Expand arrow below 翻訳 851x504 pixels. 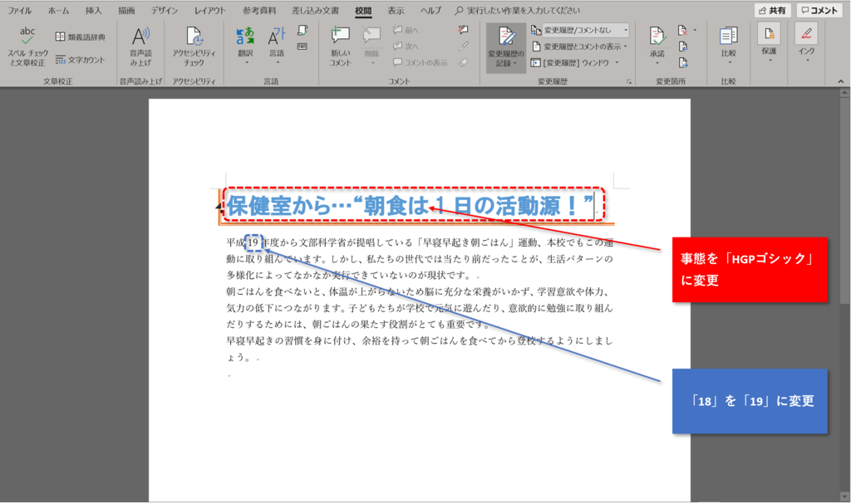(245, 63)
